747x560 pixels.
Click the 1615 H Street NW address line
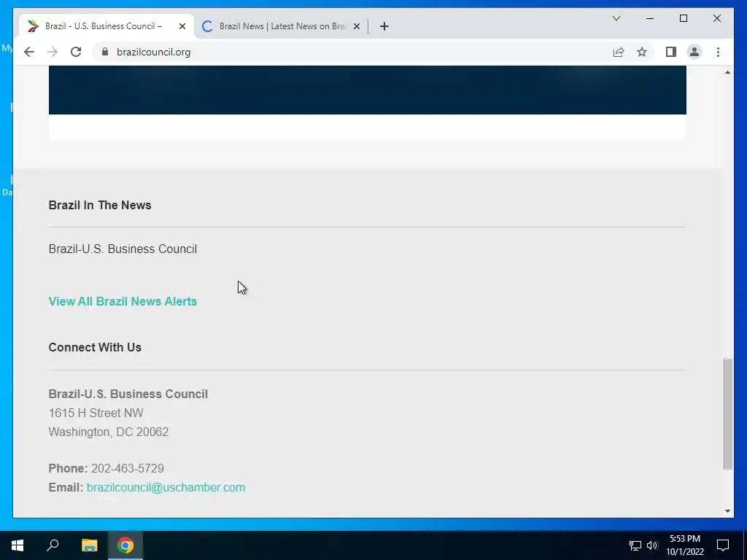[x=96, y=413]
